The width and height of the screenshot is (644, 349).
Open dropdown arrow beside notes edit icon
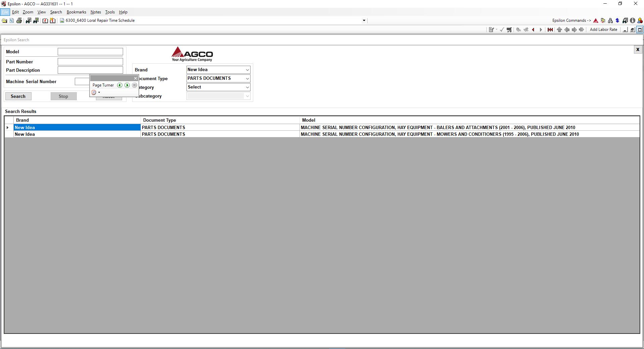click(x=496, y=30)
